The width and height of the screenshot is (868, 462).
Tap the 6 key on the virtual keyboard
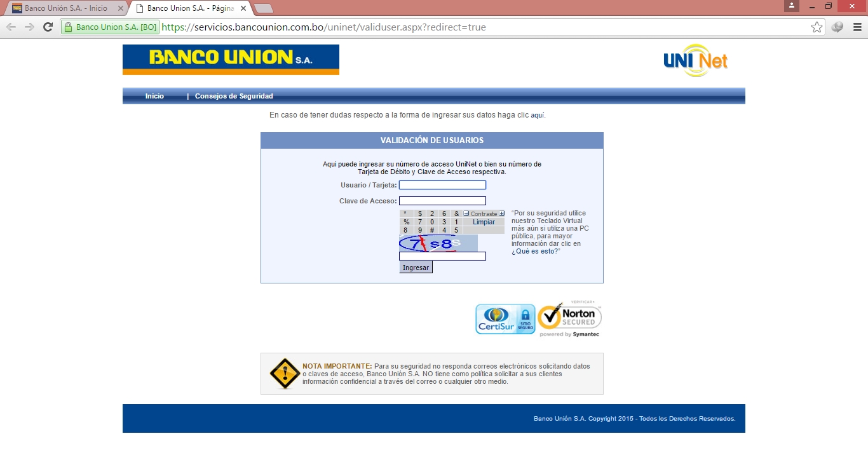click(444, 214)
